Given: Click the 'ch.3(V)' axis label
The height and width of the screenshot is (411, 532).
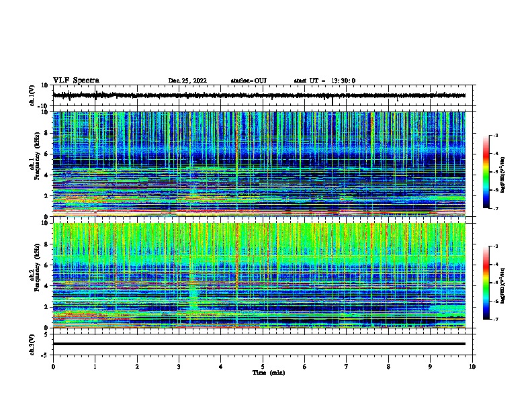Looking at the screenshot, I should 32,345.
